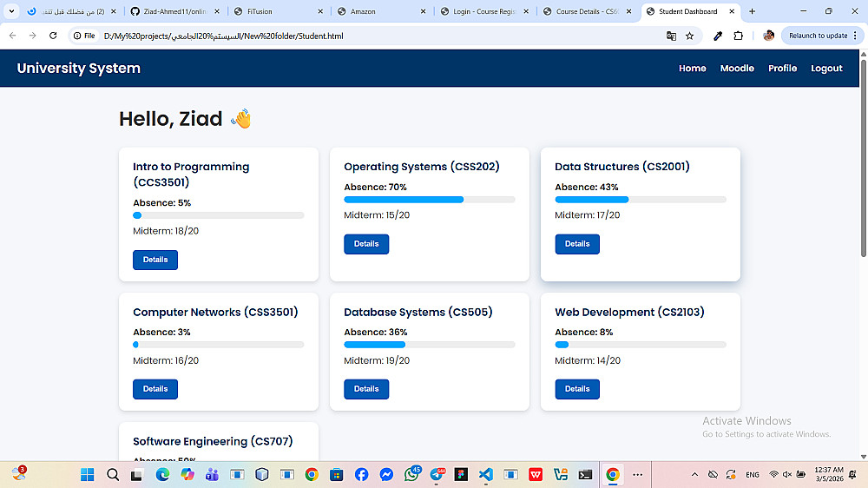This screenshot has width=868, height=488.
Task: Open the Extensions puzzle icon
Action: (738, 36)
